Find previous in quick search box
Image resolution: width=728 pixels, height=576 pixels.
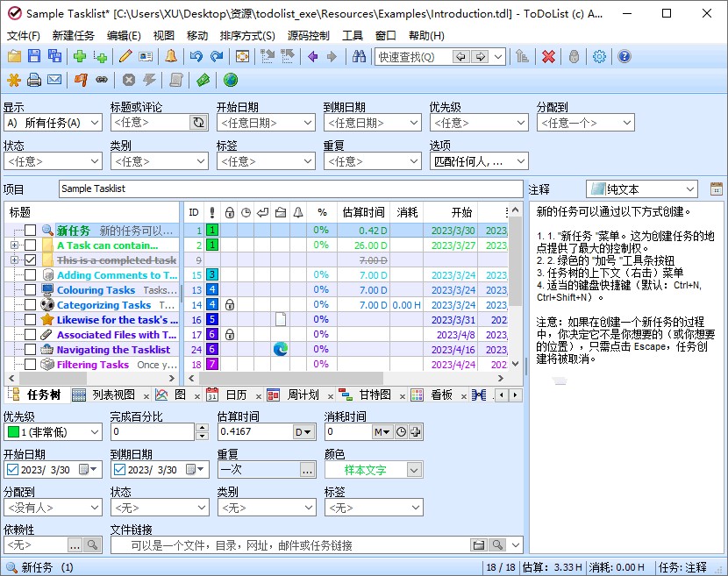pos(461,57)
